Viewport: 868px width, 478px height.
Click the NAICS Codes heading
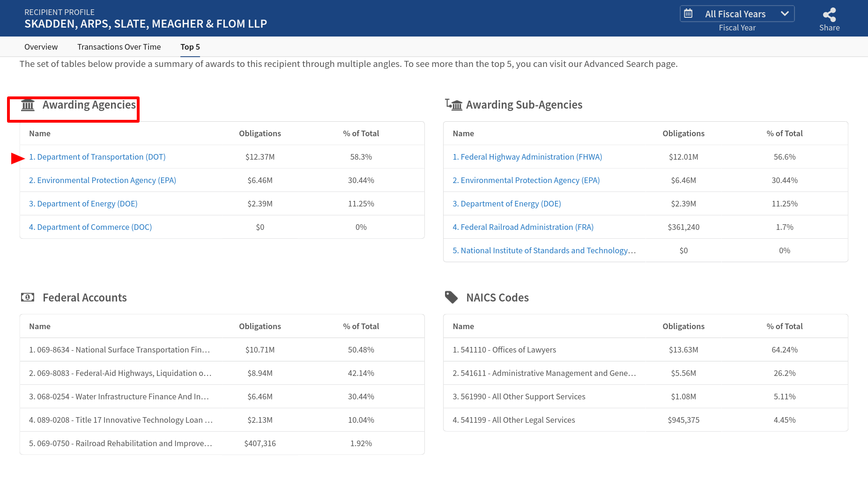497,298
